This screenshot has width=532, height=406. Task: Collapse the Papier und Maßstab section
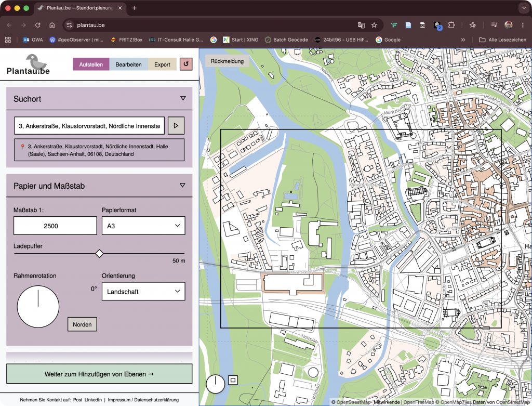(x=182, y=186)
